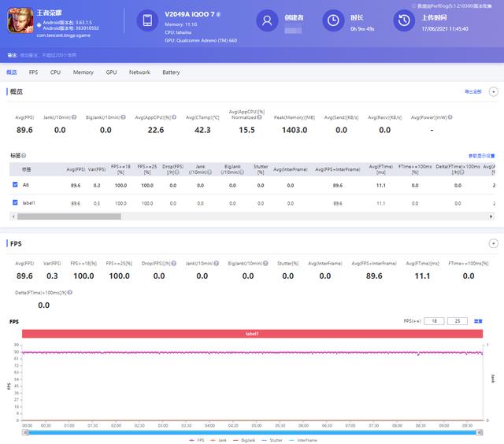Open help icon beside BigJank(/10min) in FPS section
This screenshot has width=504, height=444.
(x=265, y=263)
